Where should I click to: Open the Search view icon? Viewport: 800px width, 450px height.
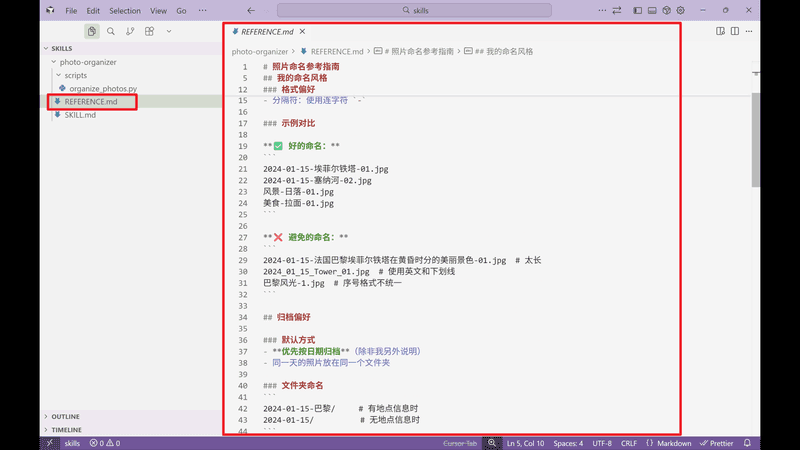[111, 31]
